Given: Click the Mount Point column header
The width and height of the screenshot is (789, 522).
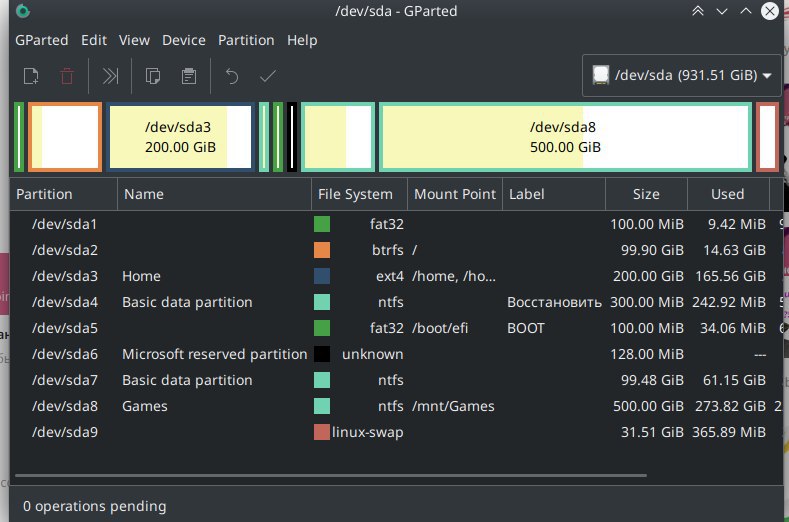Looking at the screenshot, I should tap(455, 194).
